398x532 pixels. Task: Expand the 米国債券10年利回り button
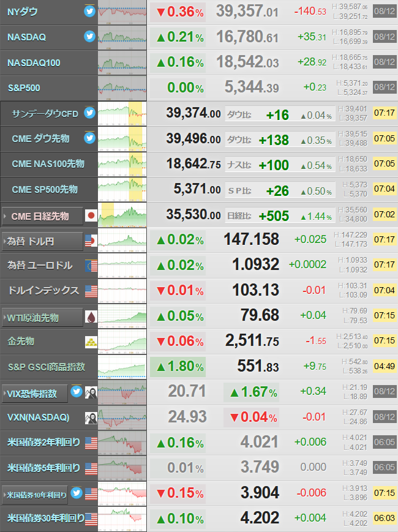[x=35, y=495]
